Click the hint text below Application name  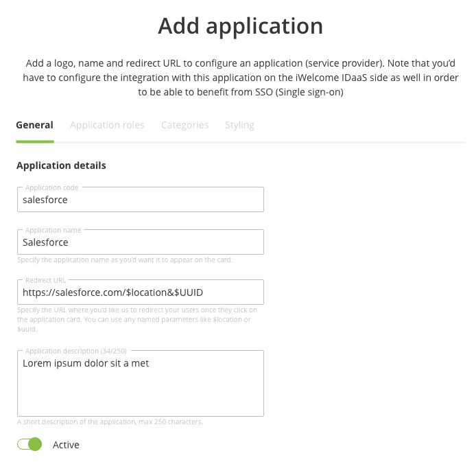[x=124, y=260]
